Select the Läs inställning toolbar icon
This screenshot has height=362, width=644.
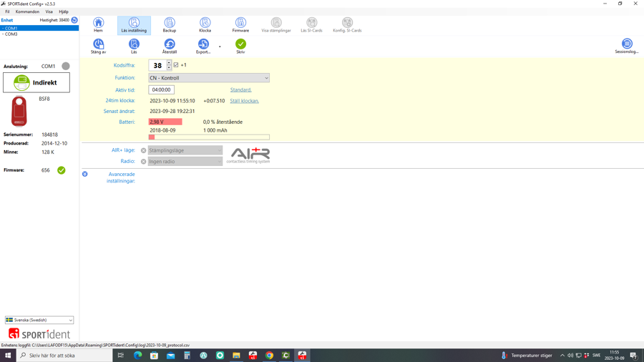click(134, 25)
